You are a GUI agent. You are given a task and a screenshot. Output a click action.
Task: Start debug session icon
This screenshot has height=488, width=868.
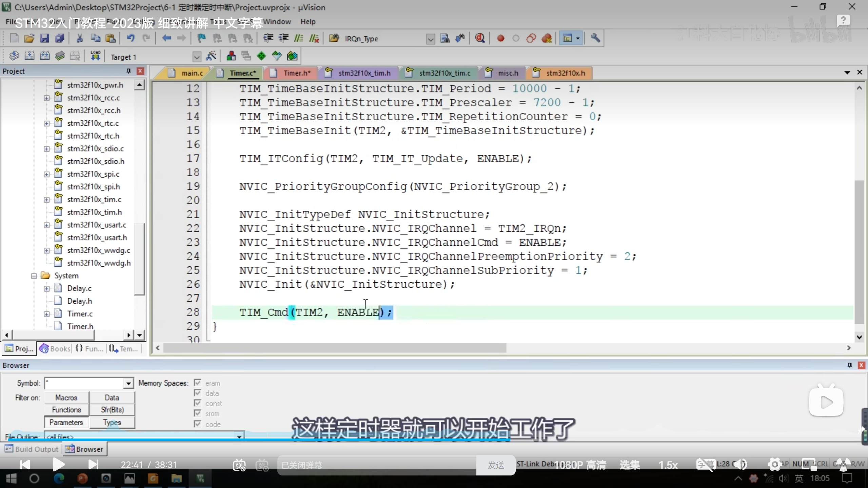coord(479,38)
